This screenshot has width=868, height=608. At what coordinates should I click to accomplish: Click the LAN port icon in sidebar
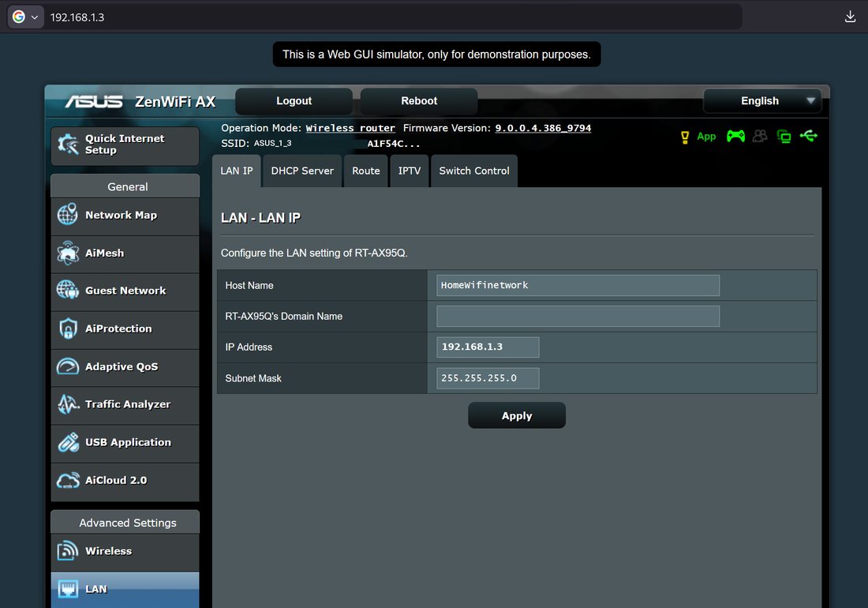68,588
